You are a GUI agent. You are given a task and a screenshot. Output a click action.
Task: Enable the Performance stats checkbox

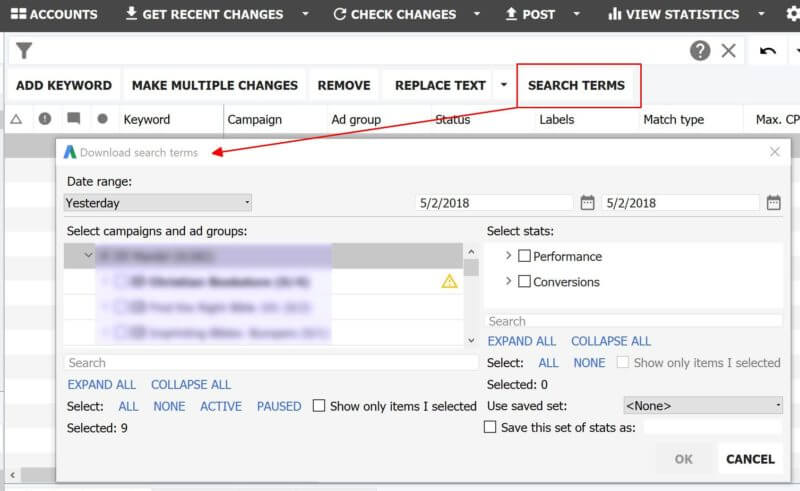pyautogui.click(x=524, y=256)
